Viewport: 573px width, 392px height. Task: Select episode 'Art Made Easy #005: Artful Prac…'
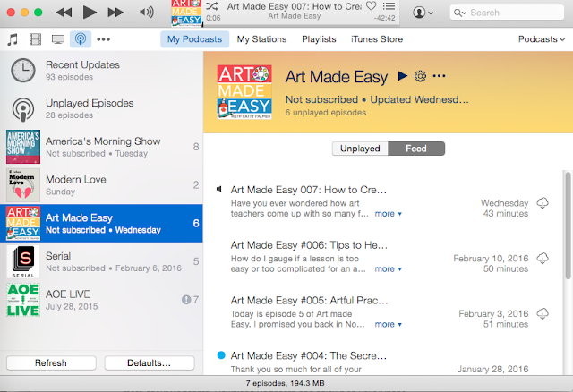coord(309,301)
